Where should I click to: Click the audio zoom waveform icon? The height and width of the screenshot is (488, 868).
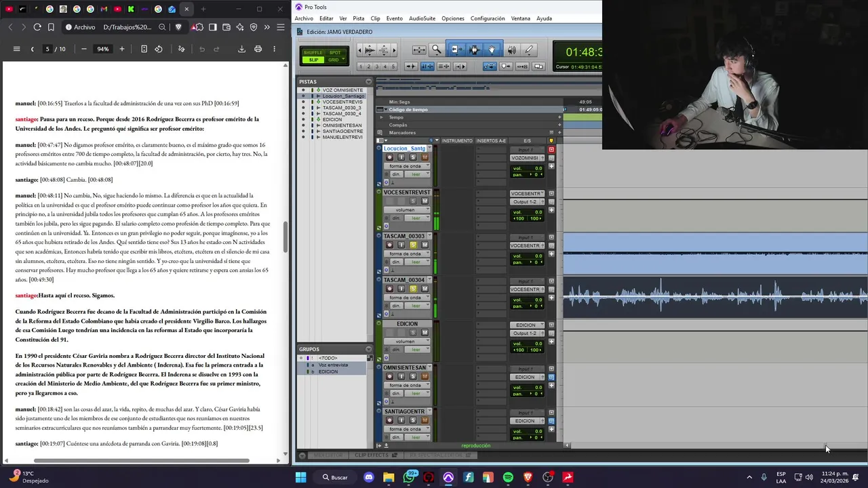[370, 49]
